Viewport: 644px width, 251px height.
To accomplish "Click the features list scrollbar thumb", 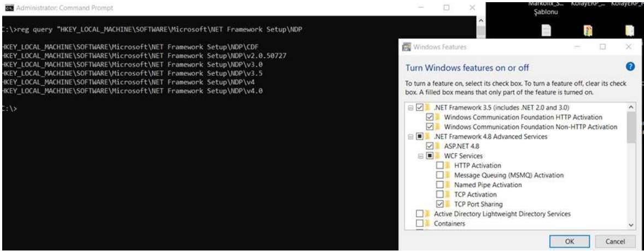I will (631, 127).
